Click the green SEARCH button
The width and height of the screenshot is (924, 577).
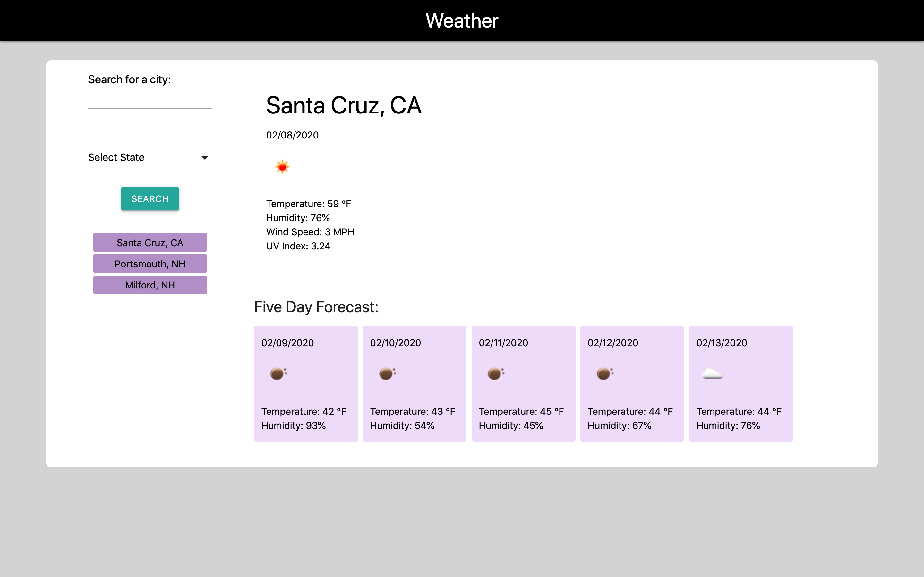[x=150, y=199]
